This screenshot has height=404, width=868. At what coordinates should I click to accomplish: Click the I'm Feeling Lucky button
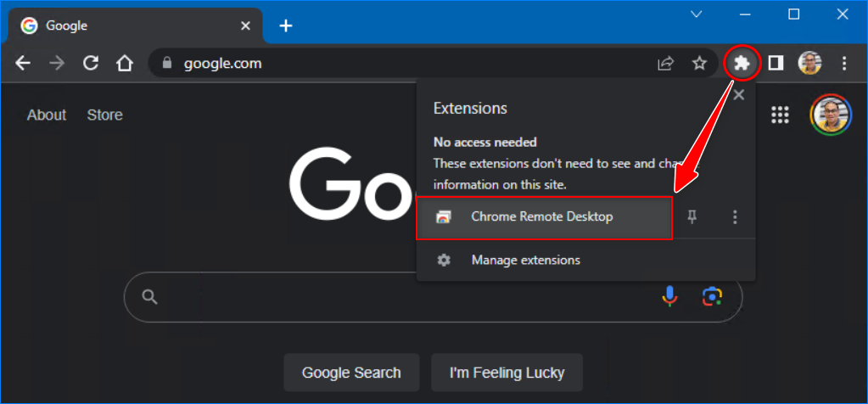click(507, 373)
